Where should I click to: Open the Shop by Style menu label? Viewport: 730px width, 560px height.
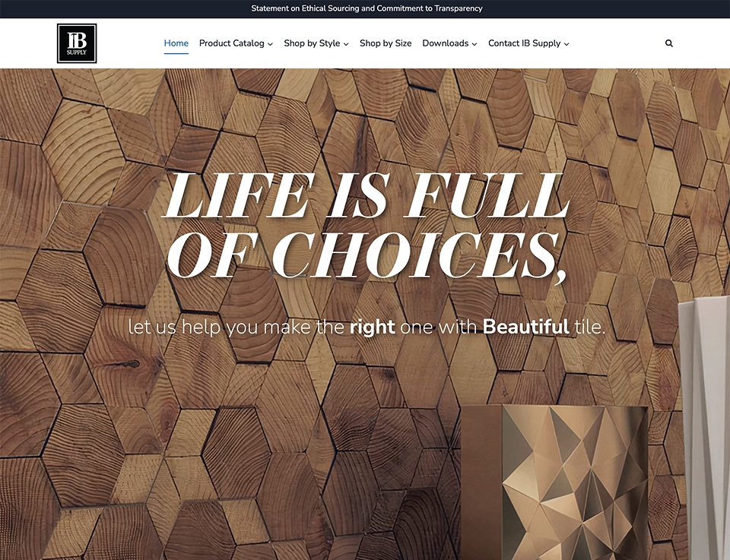tap(312, 43)
